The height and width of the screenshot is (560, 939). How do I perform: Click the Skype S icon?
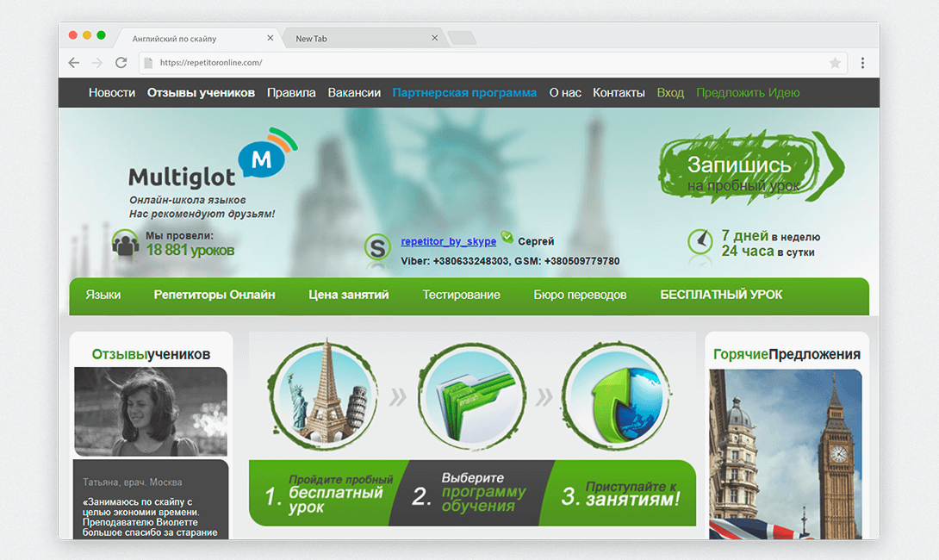[377, 247]
